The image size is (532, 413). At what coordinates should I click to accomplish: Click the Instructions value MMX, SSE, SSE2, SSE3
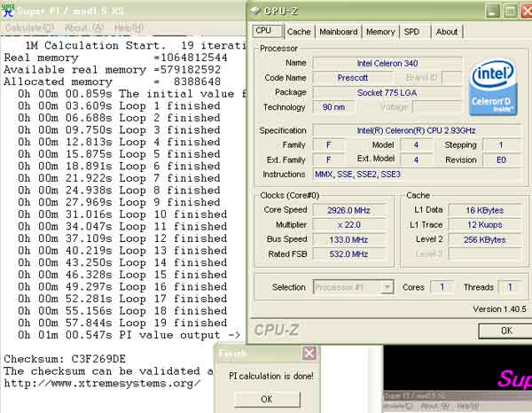pyautogui.click(x=416, y=175)
